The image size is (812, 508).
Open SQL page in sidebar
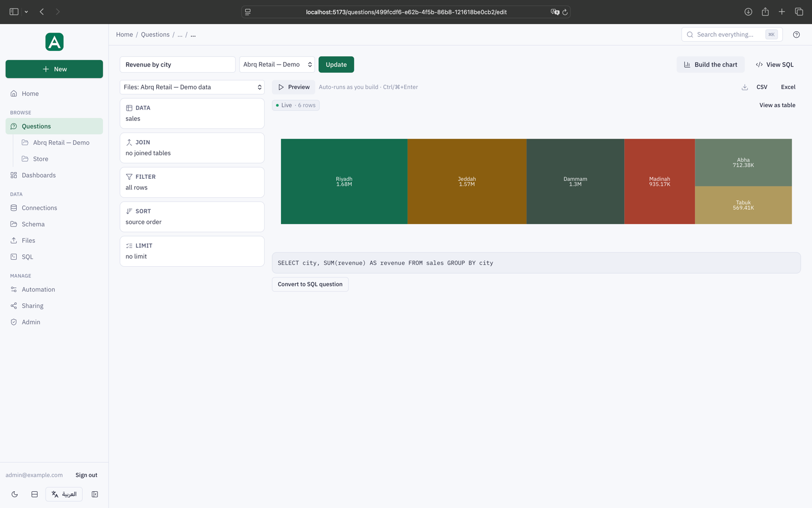tap(54, 257)
